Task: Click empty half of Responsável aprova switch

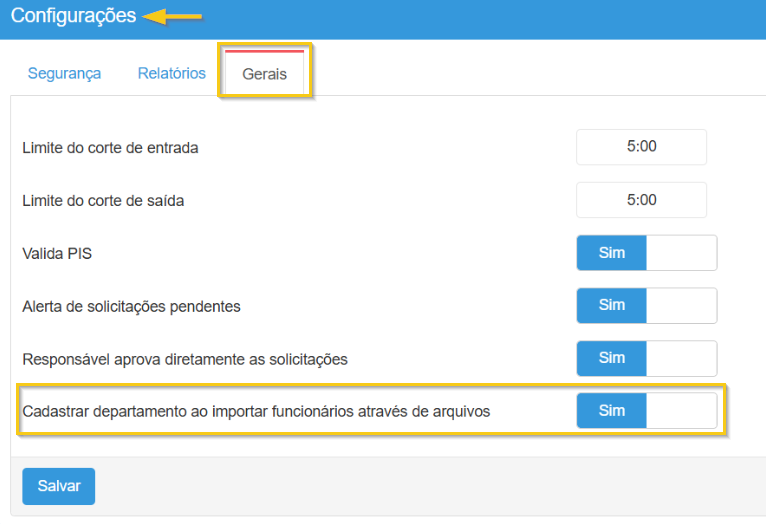Action: click(681, 358)
